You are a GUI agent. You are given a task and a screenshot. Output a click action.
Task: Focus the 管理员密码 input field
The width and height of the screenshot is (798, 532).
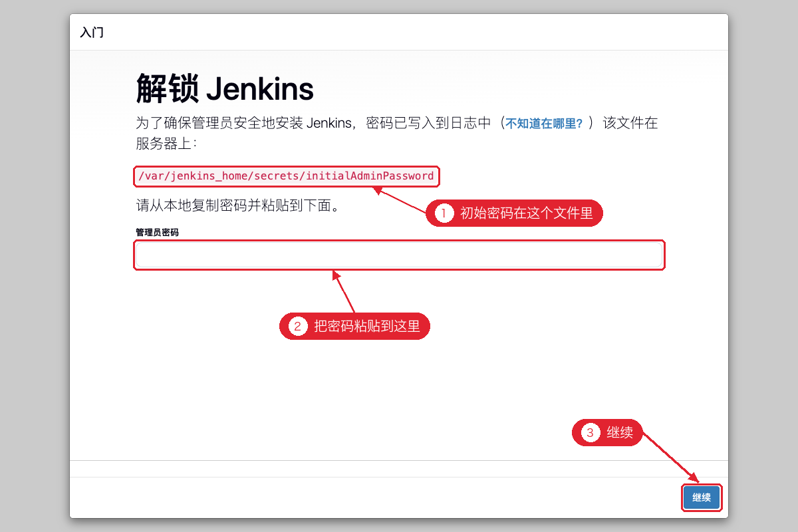[399, 255]
